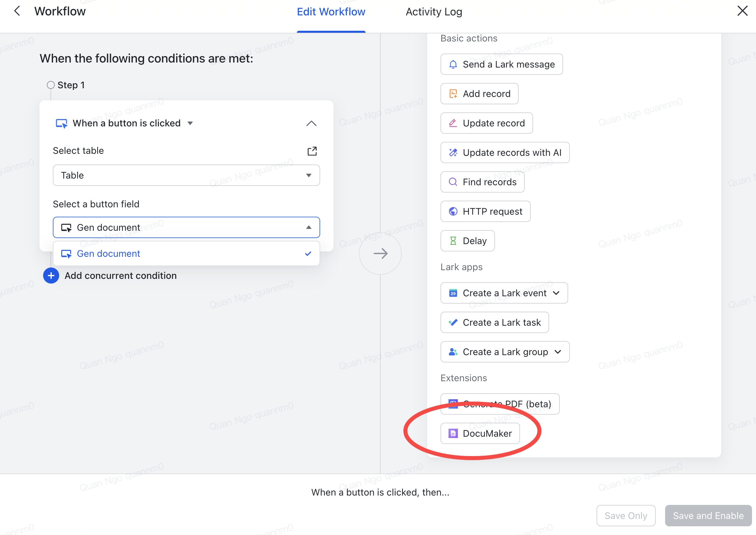Screen dimensions: 756x535
Task: Click the blue plus concurrent condition icon
Action: (51, 276)
